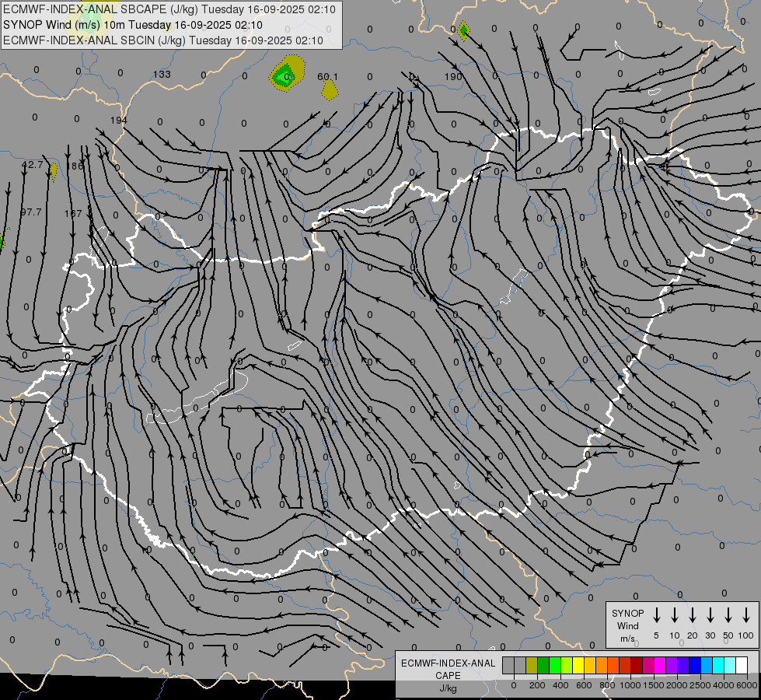The width and height of the screenshot is (761, 700).
Task: Click the 400 tick label in CAPE legend
Action: click(x=560, y=685)
